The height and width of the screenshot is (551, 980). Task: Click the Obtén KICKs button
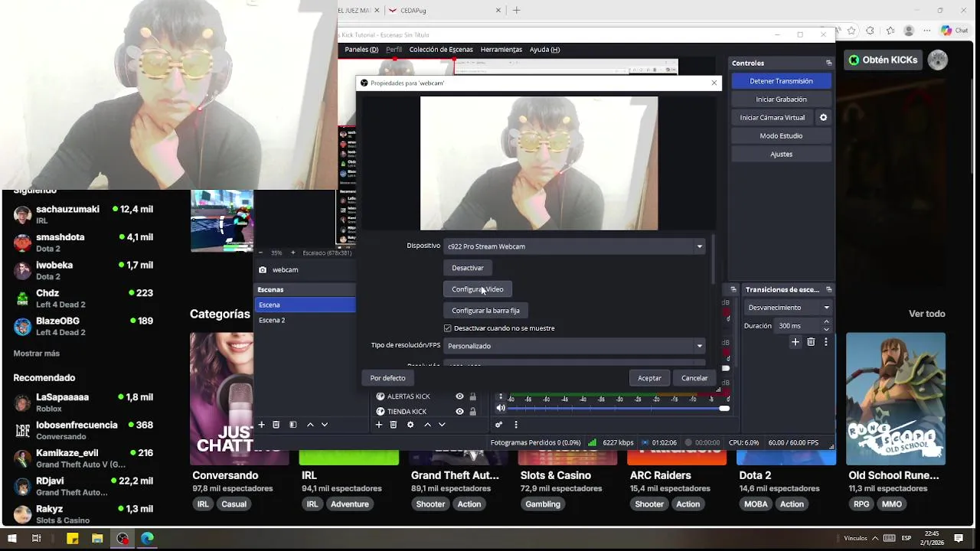pos(883,60)
